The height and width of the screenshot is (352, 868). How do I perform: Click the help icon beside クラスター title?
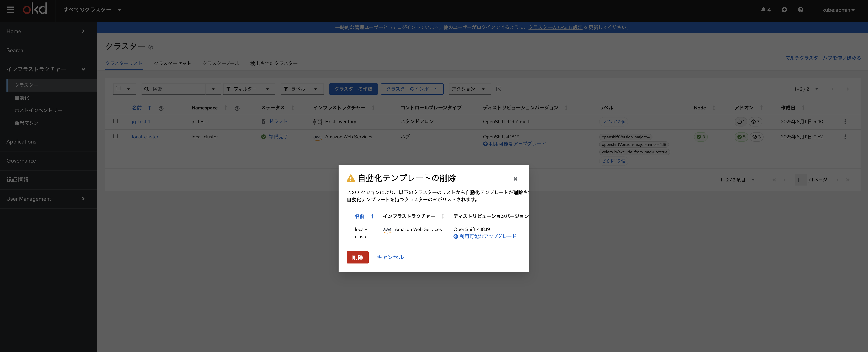[x=151, y=47]
